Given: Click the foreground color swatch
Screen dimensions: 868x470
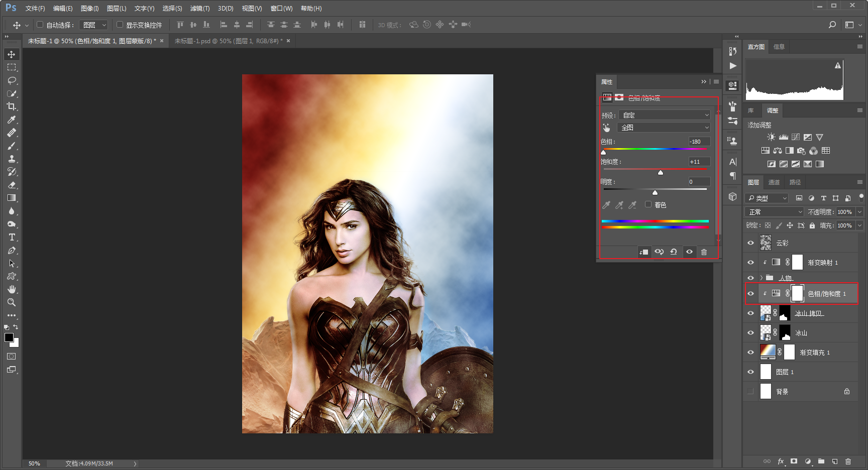Looking at the screenshot, I should coord(9,337).
